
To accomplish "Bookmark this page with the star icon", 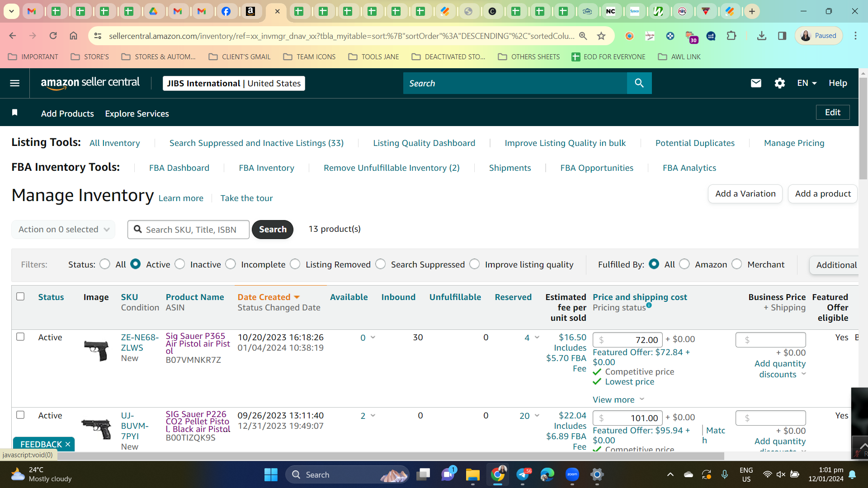I will pos(601,36).
